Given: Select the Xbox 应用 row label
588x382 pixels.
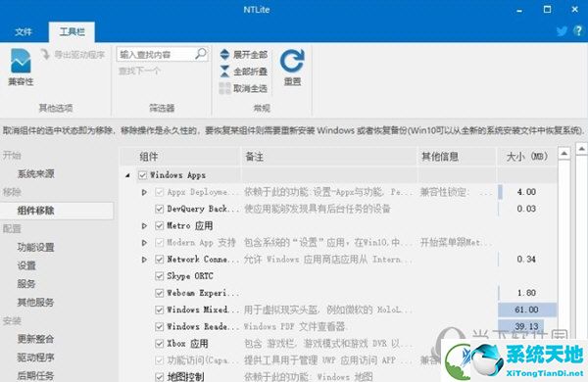Looking at the screenshot, I should pyautogui.click(x=187, y=344).
